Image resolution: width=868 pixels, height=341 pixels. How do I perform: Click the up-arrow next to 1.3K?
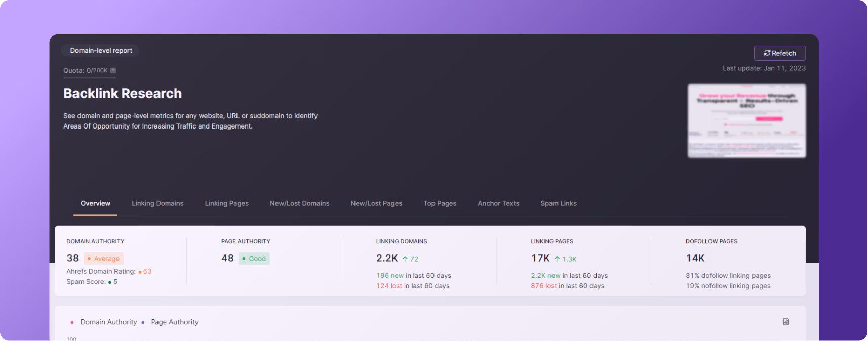pyautogui.click(x=557, y=259)
